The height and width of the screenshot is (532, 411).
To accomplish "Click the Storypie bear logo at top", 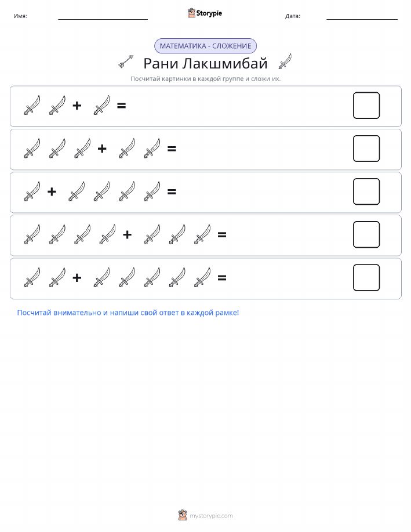I will (x=191, y=13).
